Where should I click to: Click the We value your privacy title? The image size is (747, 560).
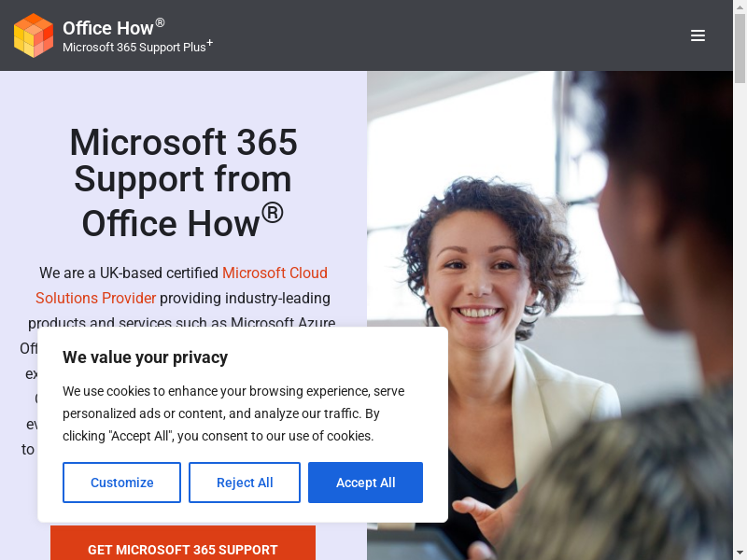146,357
